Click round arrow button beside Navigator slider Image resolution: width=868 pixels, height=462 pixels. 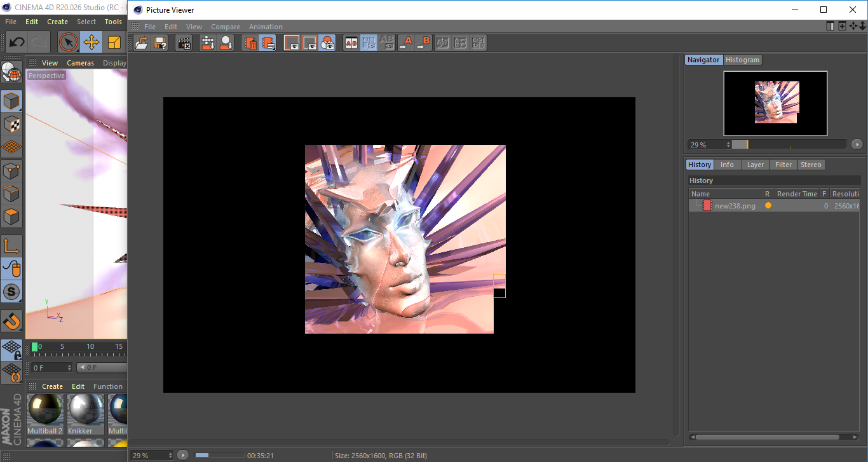click(857, 144)
